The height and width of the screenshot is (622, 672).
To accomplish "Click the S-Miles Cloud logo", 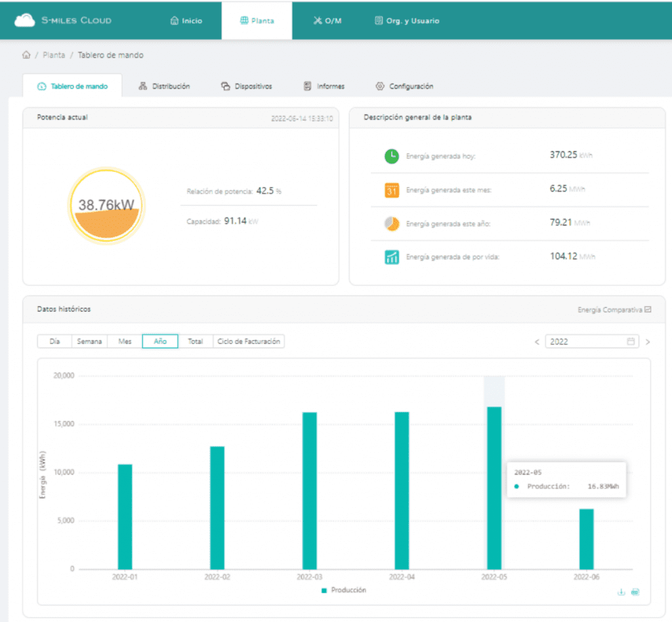I will click(62, 20).
